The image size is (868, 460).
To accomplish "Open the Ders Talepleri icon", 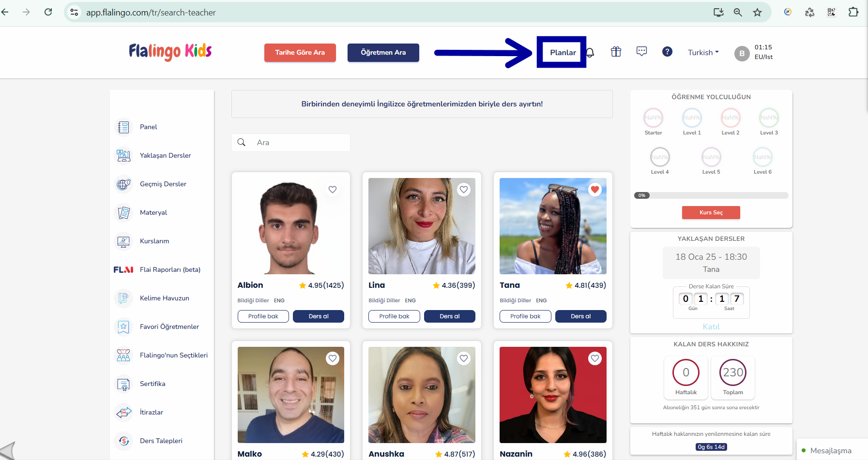I will pyautogui.click(x=123, y=441).
